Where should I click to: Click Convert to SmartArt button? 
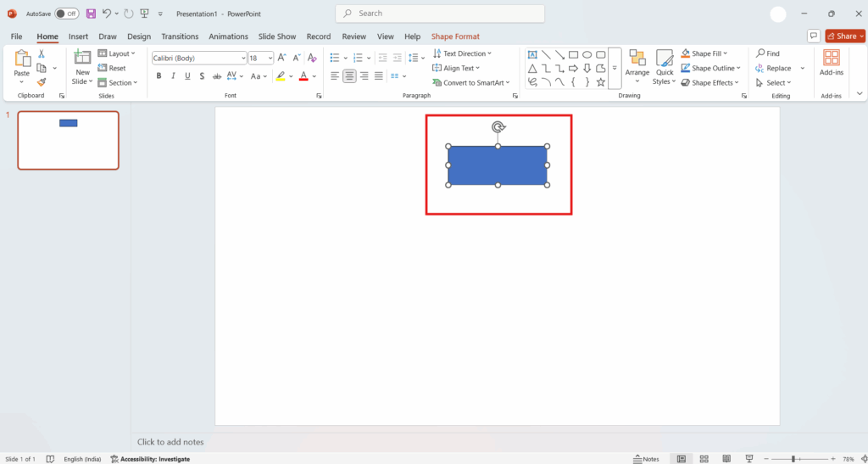coord(471,82)
